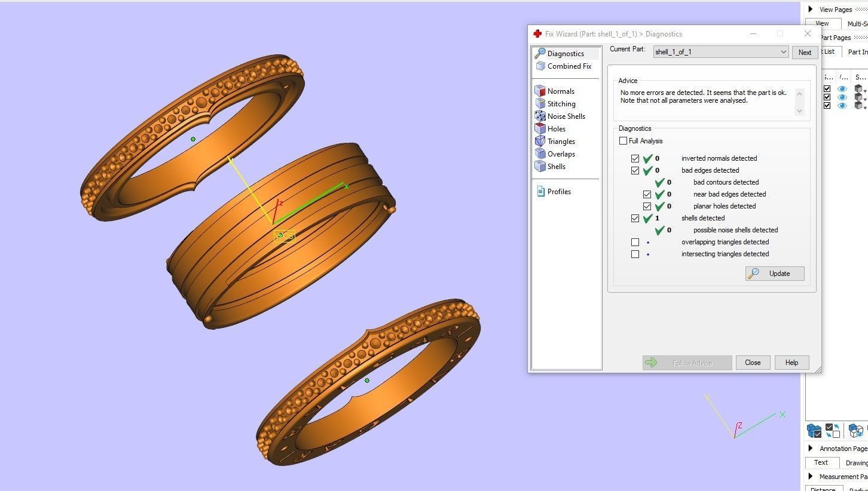The width and height of the screenshot is (868, 491).
Task: Uncheck inverted normals detection
Action: 635,158
